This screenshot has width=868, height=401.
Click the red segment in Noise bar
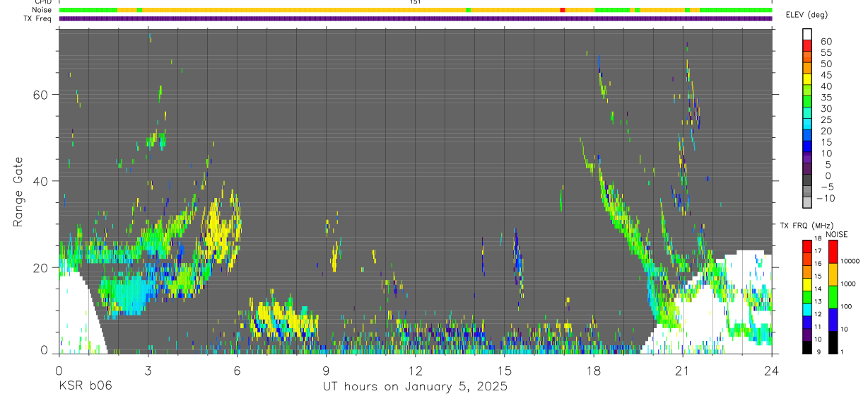[563, 10]
